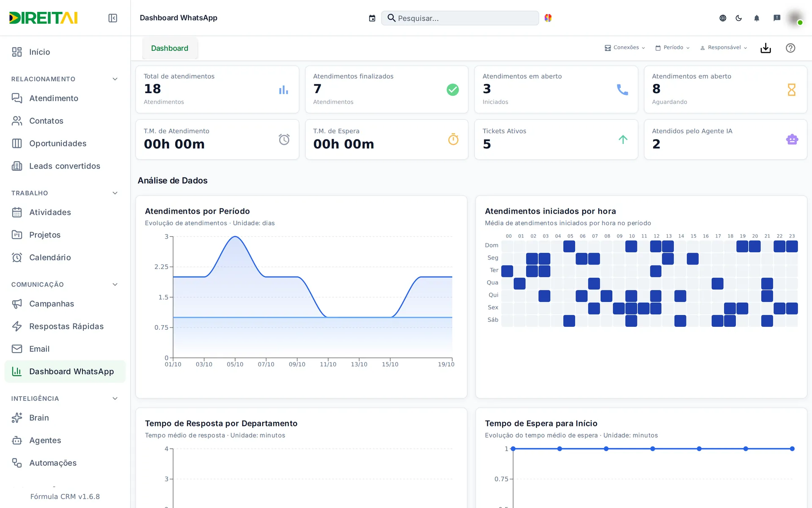Open Brain in sidebar
This screenshot has width=812, height=508.
click(65, 418)
